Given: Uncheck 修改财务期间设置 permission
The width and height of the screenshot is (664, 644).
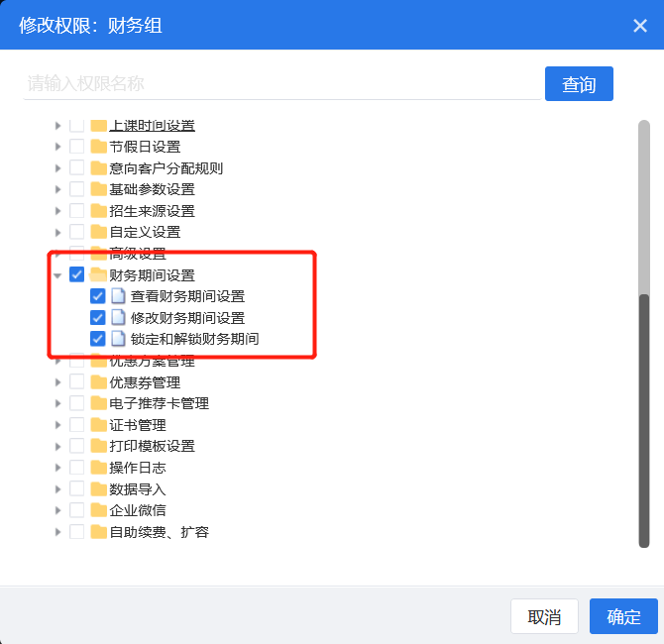Looking at the screenshot, I should (x=97, y=317).
